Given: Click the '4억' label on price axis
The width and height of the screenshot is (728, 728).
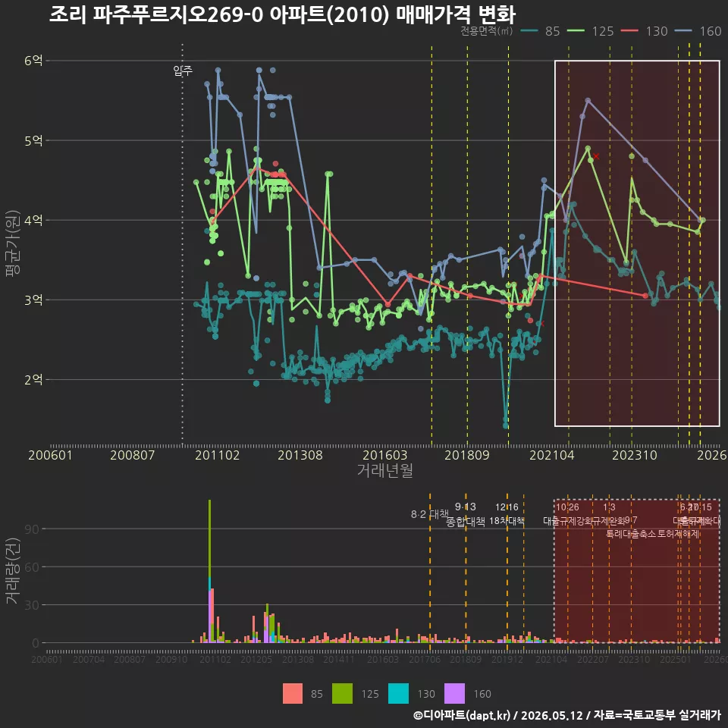Looking at the screenshot, I should [33, 220].
